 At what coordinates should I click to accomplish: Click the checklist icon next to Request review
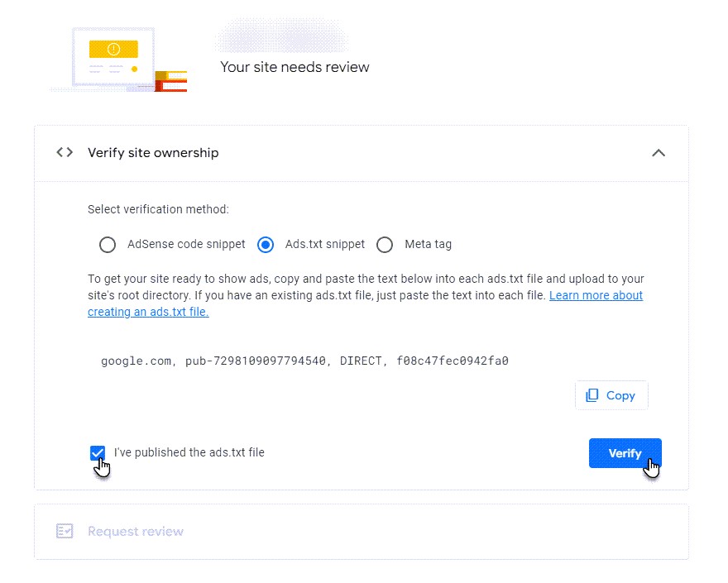pos(65,531)
